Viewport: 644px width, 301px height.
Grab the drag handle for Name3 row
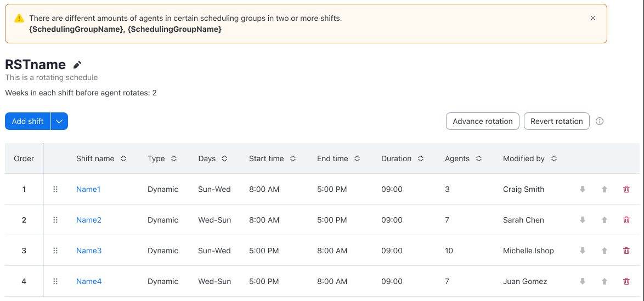coord(55,251)
